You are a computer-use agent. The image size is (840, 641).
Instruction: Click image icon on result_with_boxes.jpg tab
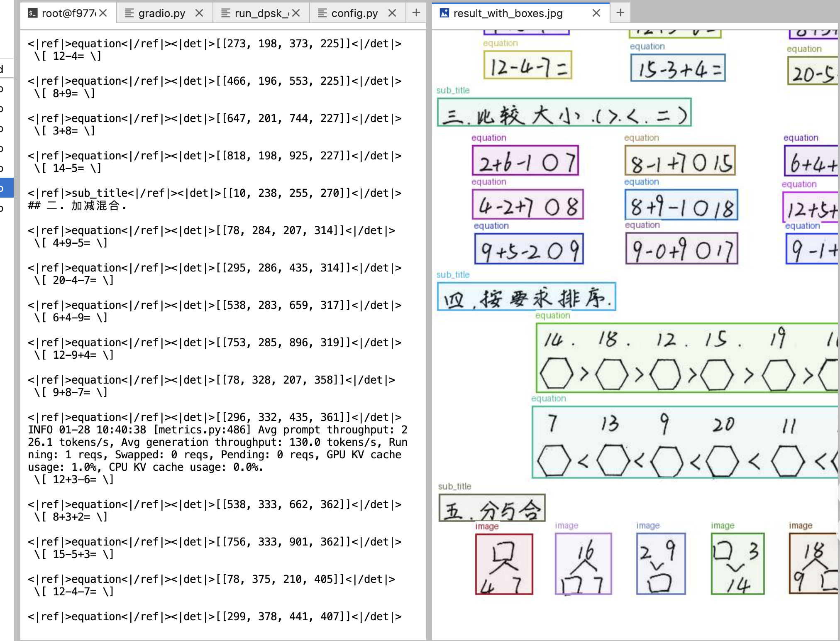coord(444,13)
